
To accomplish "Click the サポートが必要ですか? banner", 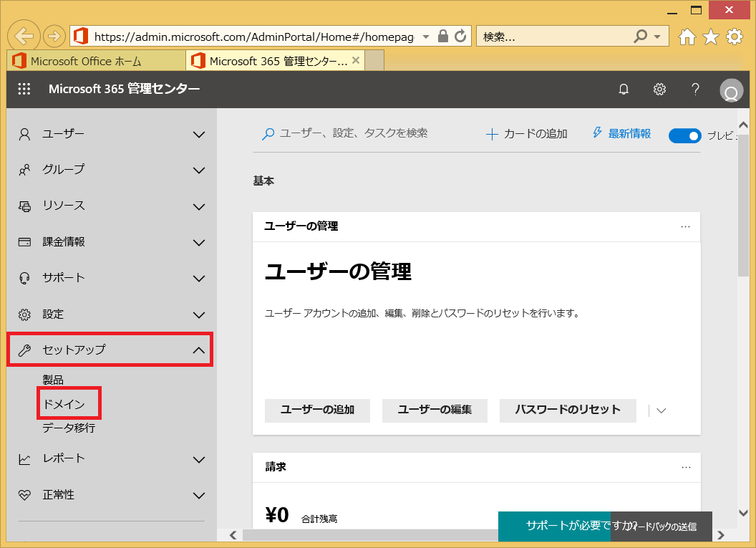I will pyautogui.click(x=554, y=527).
